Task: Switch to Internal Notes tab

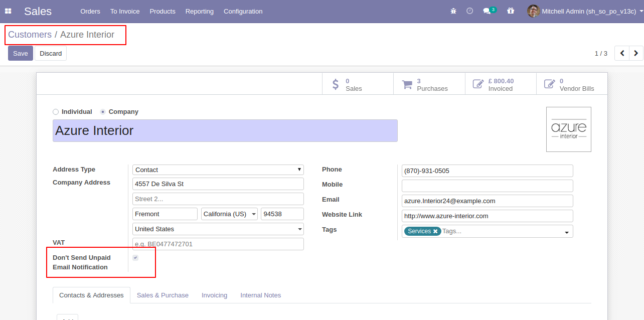Action: (260, 295)
